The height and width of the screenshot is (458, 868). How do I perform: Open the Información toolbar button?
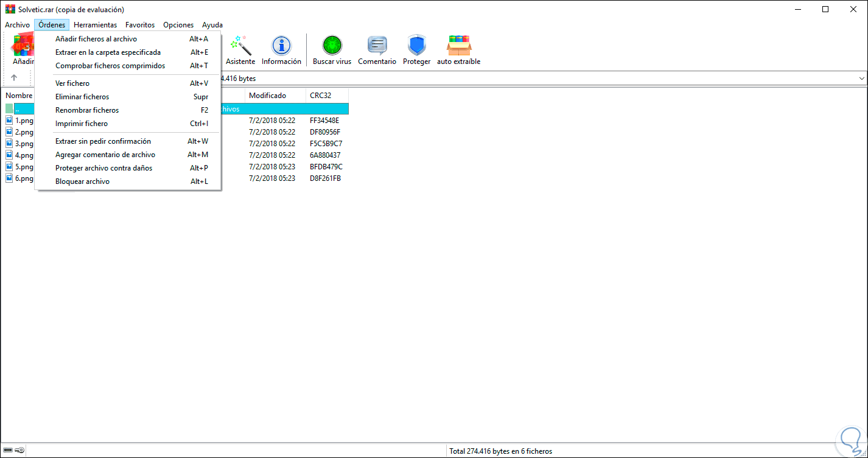pos(281,50)
